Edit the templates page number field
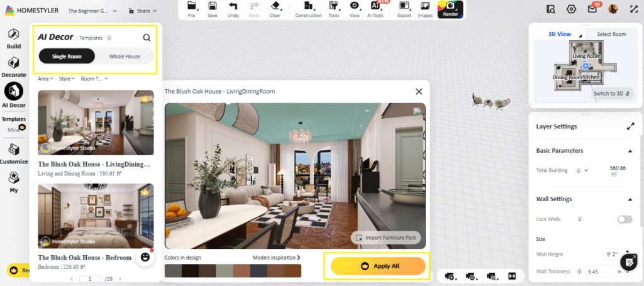644x286 pixels. click(x=91, y=279)
